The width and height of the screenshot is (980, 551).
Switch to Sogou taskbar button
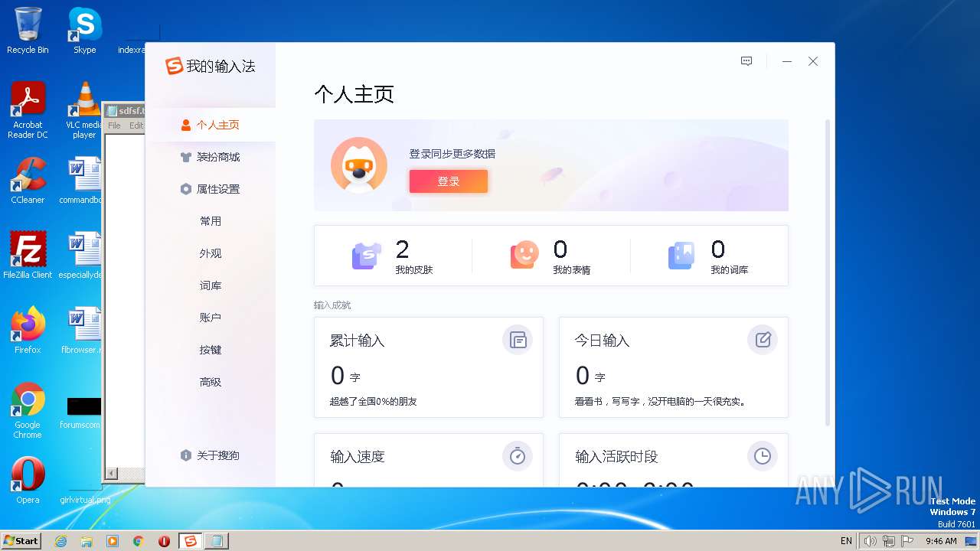point(190,541)
